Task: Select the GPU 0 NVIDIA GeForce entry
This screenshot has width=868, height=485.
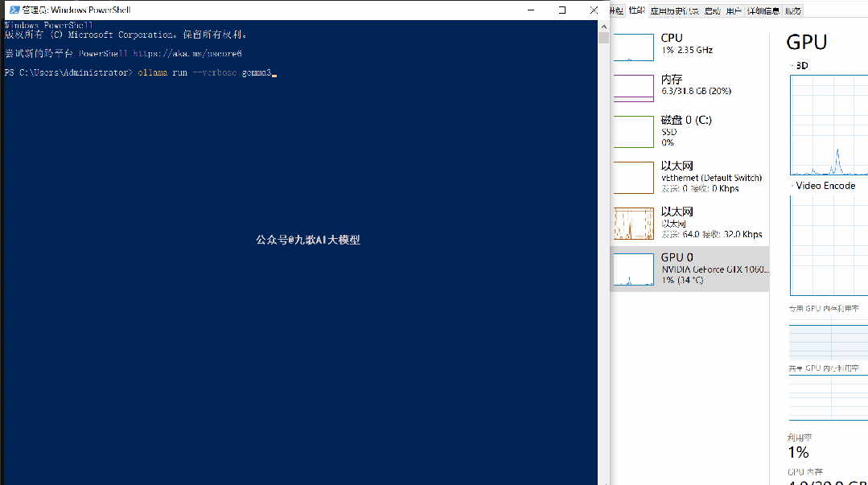Action: (689, 269)
